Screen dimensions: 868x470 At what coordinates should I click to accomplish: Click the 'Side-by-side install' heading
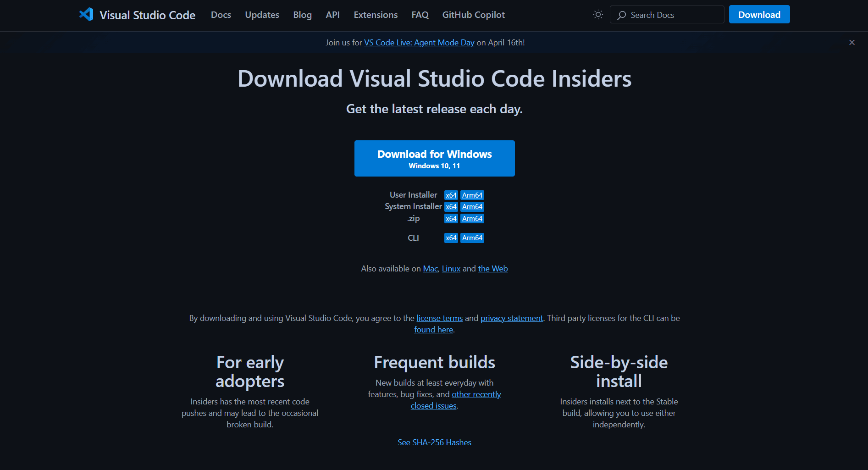[619, 372]
